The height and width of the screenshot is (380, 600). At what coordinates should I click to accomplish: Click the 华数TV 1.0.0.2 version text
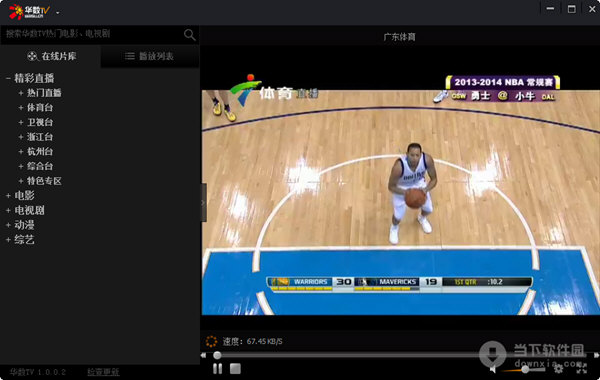tap(38, 372)
